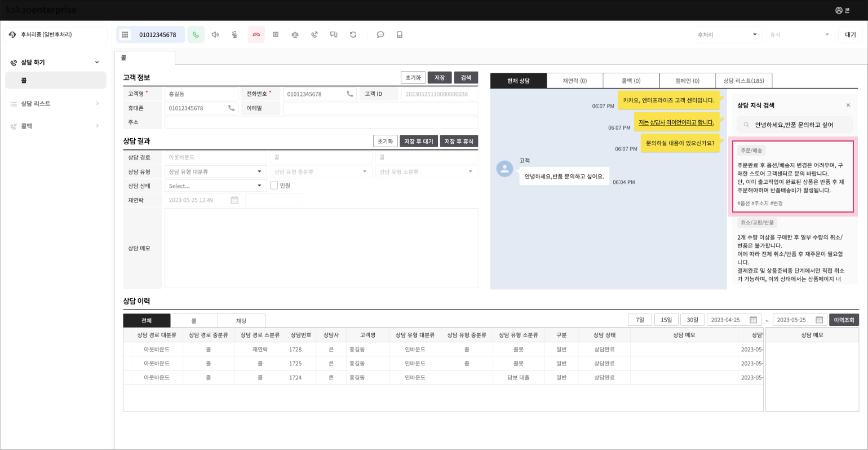Collapse the 상담 하기 sidebar section
The height and width of the screenshot is (450, 868).
(x=97, y=63)
